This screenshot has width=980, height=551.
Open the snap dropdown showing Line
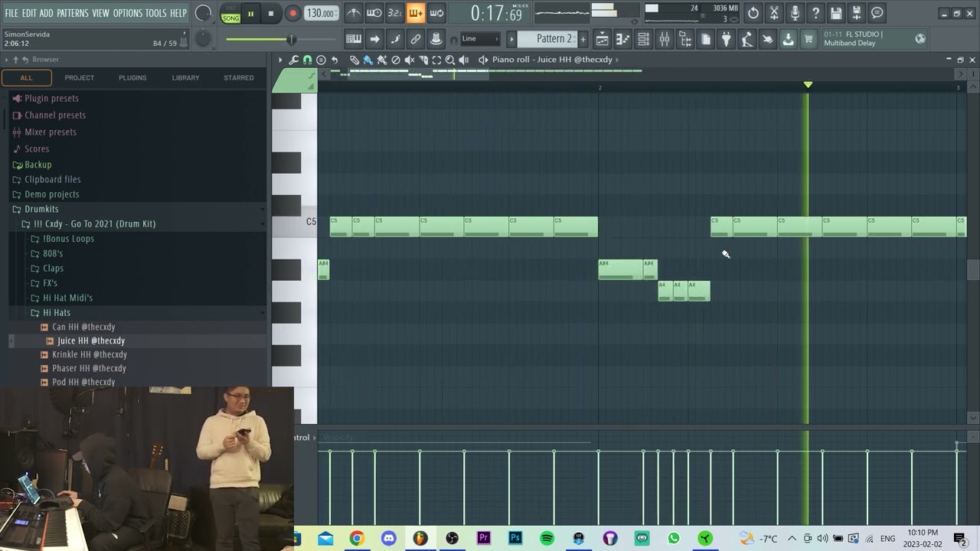tap(480, 39)
